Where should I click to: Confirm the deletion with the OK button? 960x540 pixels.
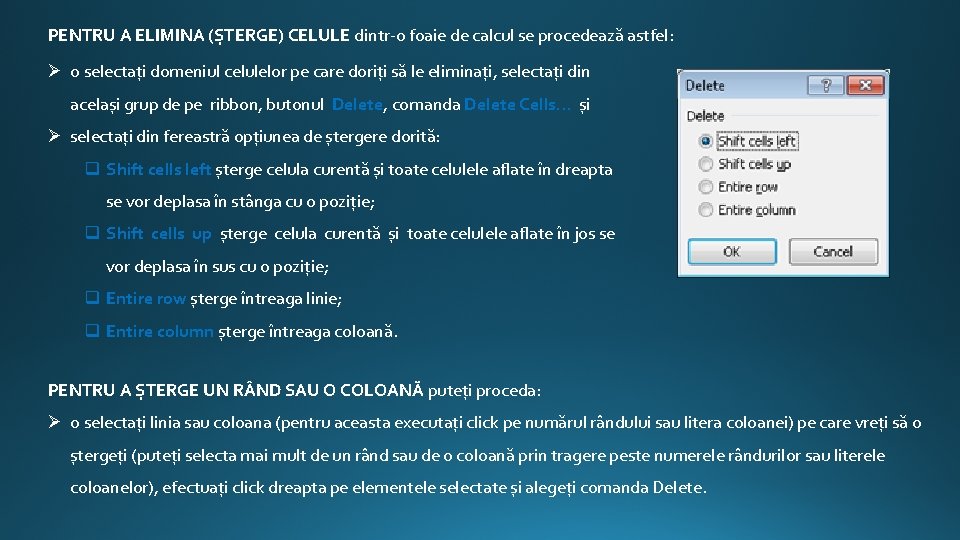(732, 252)
